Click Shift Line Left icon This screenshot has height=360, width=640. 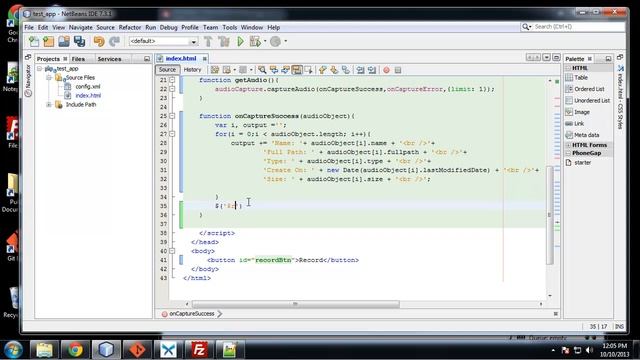(x=360, y=70)
